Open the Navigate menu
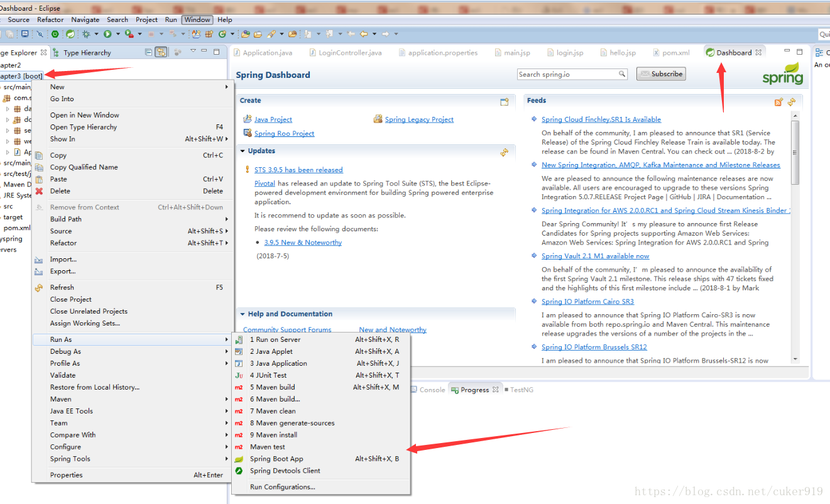Viewport: 830px width, 504px height. (x=85, y=19)
